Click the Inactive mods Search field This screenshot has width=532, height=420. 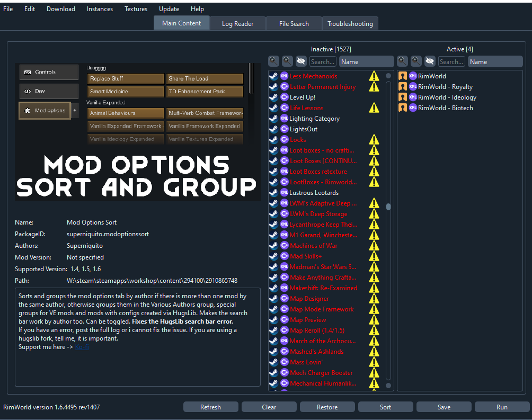(323, 62)
